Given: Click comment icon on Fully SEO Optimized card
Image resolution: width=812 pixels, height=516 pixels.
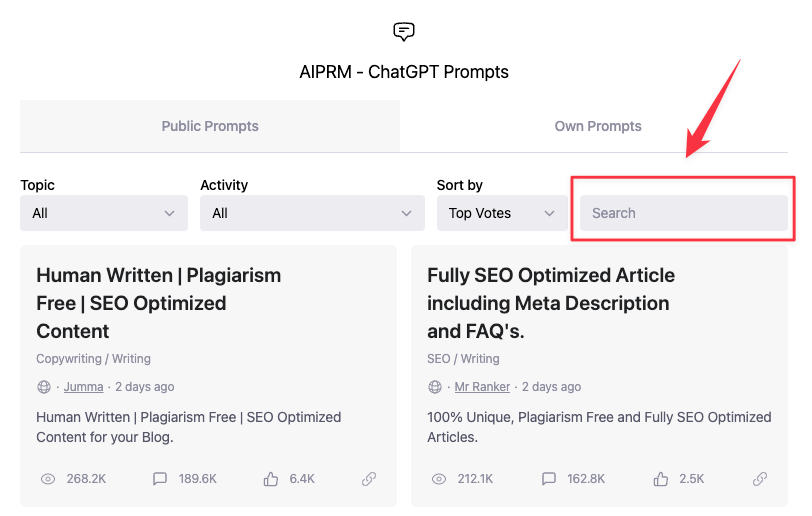Looking at the screenshot, I should click(x=548, y=479).
